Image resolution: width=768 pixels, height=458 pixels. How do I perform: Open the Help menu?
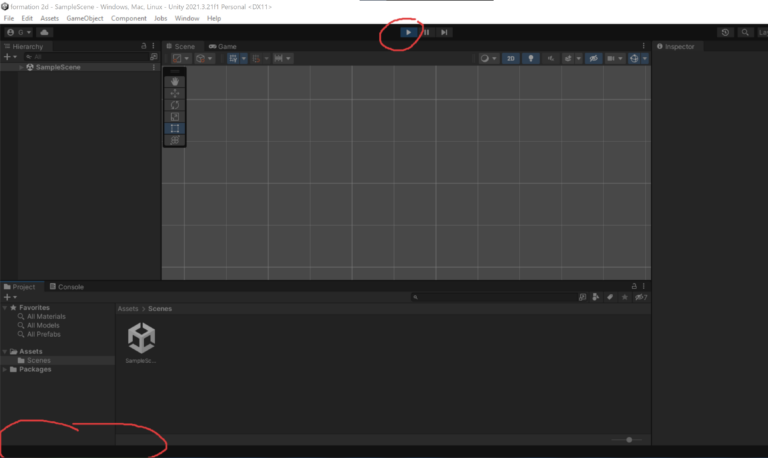[x=214, y=18]
